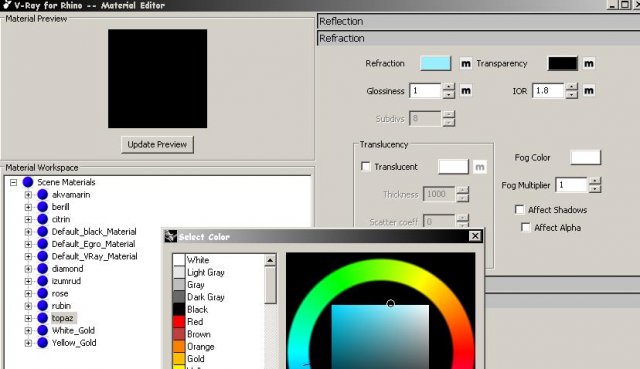The image size is (640, 369).
Task: Toggle the Affect Alpha checkbox
Action: click(526, 227)
